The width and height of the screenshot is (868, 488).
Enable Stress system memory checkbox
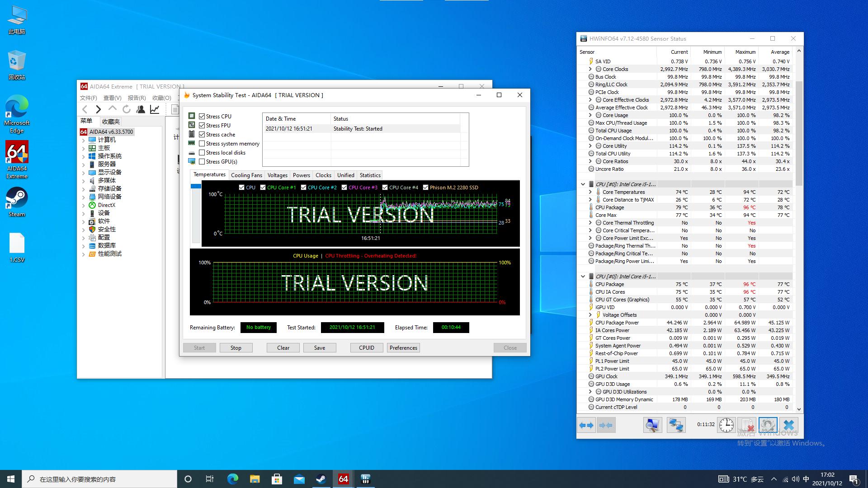(202, 144)
